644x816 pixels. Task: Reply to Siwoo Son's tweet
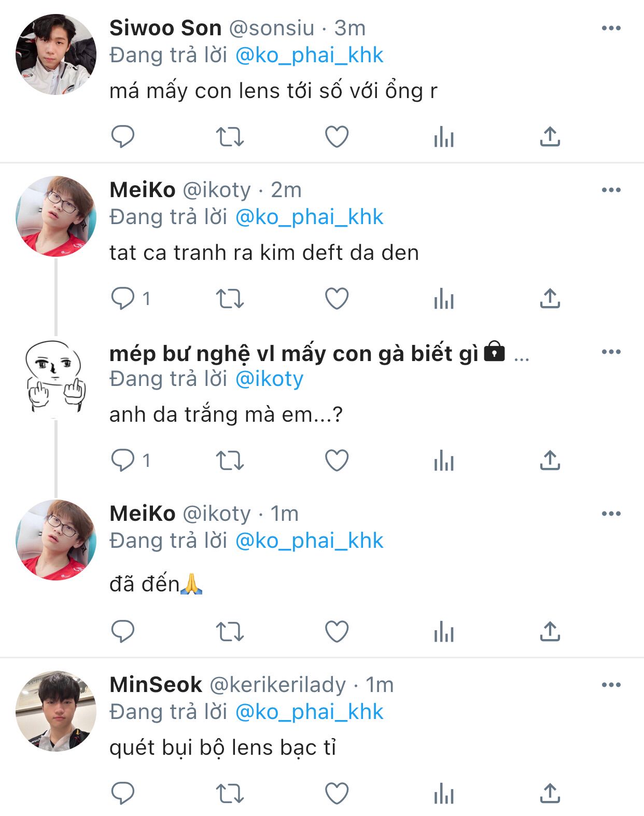pyautogui.click(x=123, y=136)
